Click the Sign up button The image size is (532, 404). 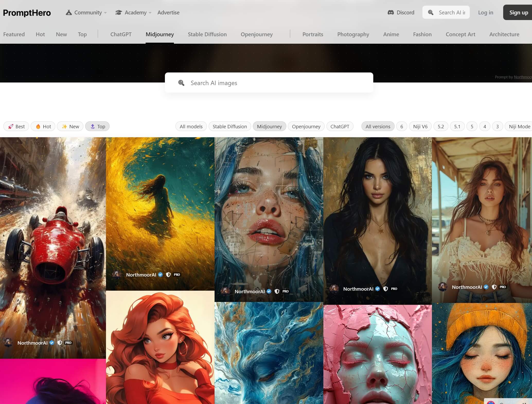click(x=518, y=12)
